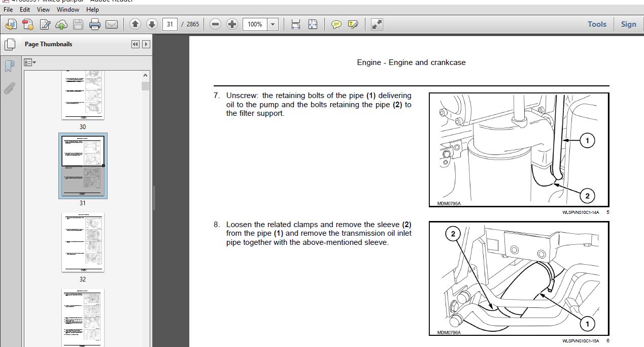The width and height of the screenshot is (644, 347).
Task: Go to next page with down arrow
Action: point(152,24)
